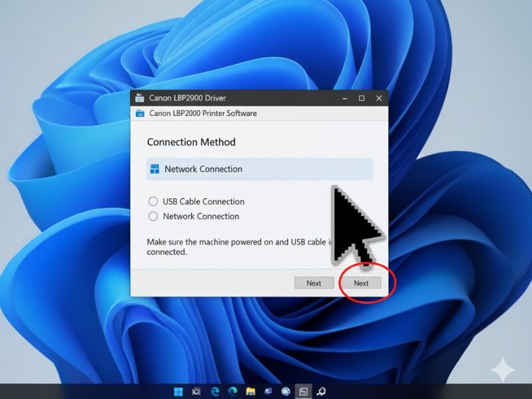Viewport: 532px width, 399px height.
Task: Click the uncircled Next button
Action: coord(314,283)
